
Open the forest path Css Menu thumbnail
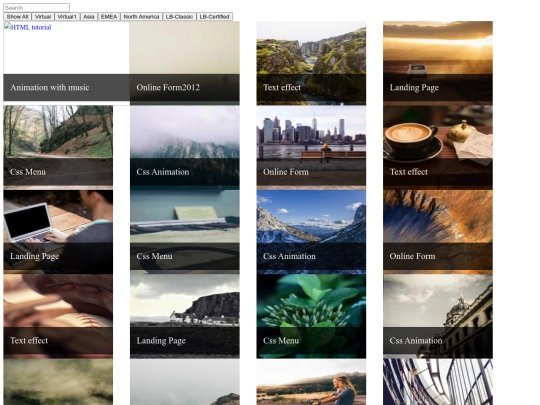tap(58, 147)
